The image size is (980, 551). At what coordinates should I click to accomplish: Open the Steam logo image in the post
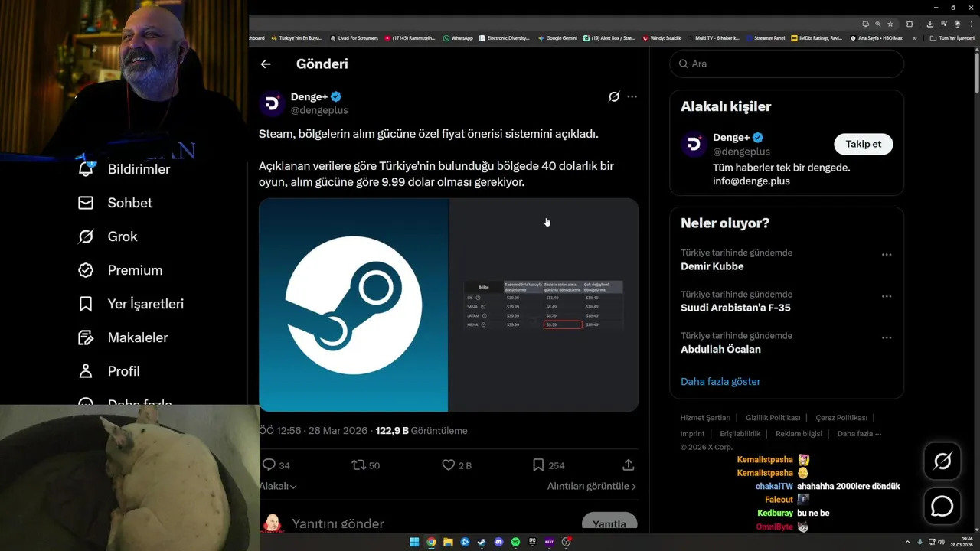coord(354,305)
